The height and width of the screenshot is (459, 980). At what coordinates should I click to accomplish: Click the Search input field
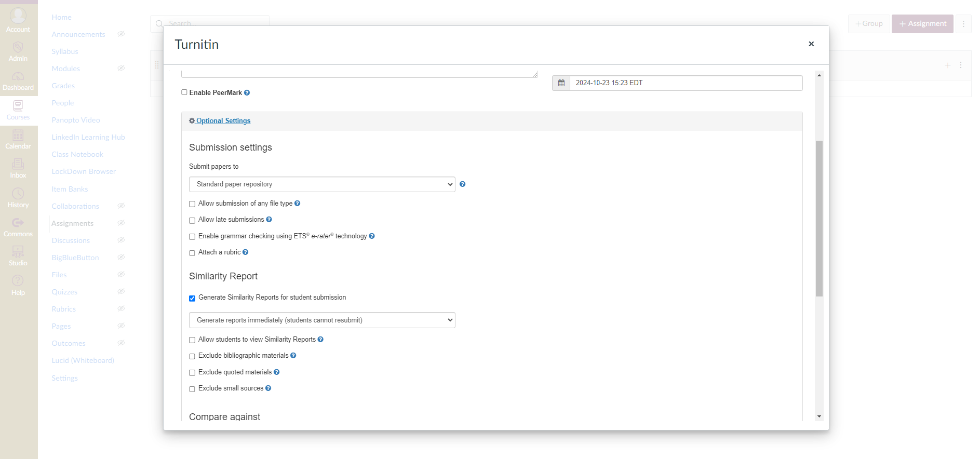[x=210, y=24]
